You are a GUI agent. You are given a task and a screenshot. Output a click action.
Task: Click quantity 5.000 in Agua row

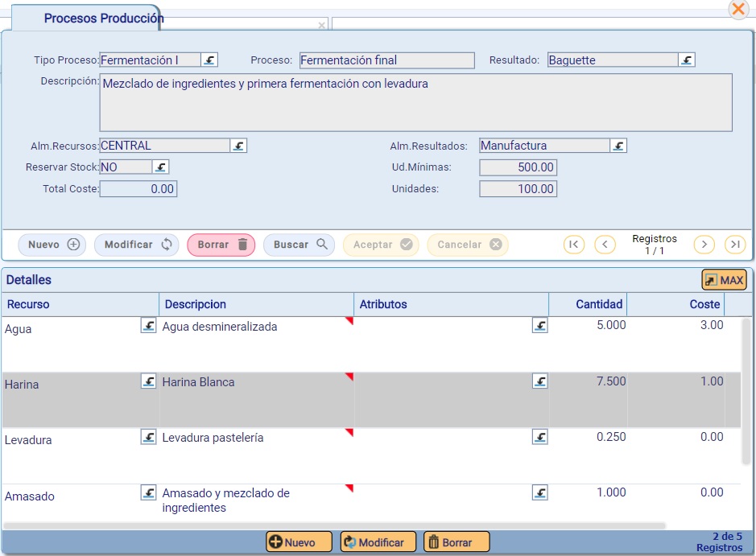[x=611, y=325]
